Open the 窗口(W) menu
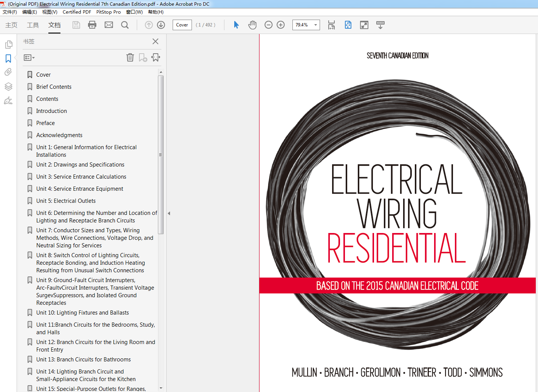Screen dimensions: 538x392 click(134, 12)
